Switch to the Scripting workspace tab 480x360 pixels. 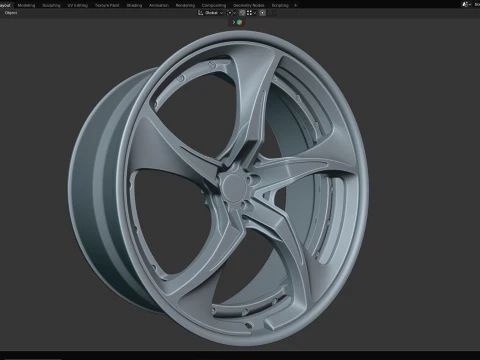280,5
